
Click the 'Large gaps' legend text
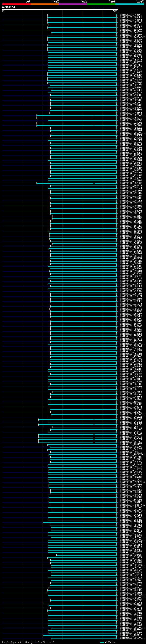point(10,642)
